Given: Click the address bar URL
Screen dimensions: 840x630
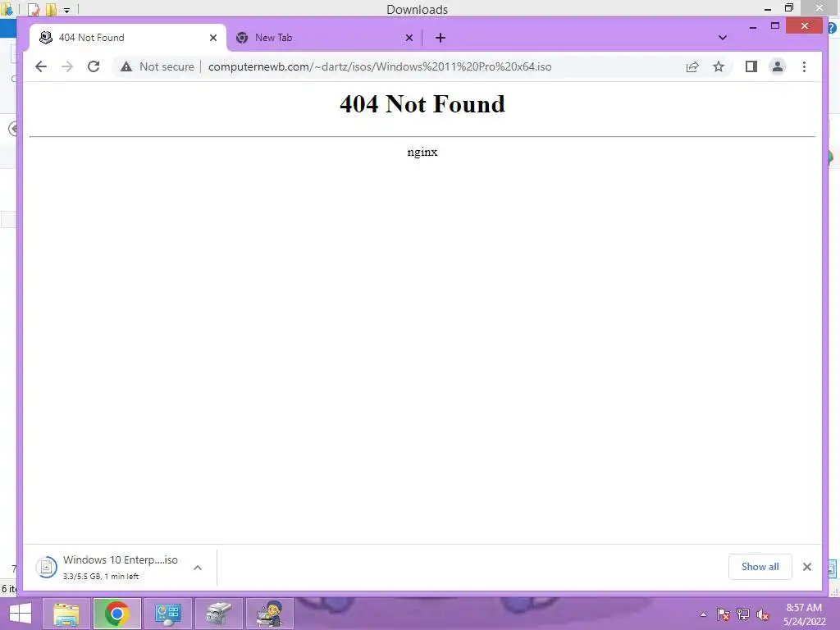Looking at the screenshot, I should tap(380, 66).
